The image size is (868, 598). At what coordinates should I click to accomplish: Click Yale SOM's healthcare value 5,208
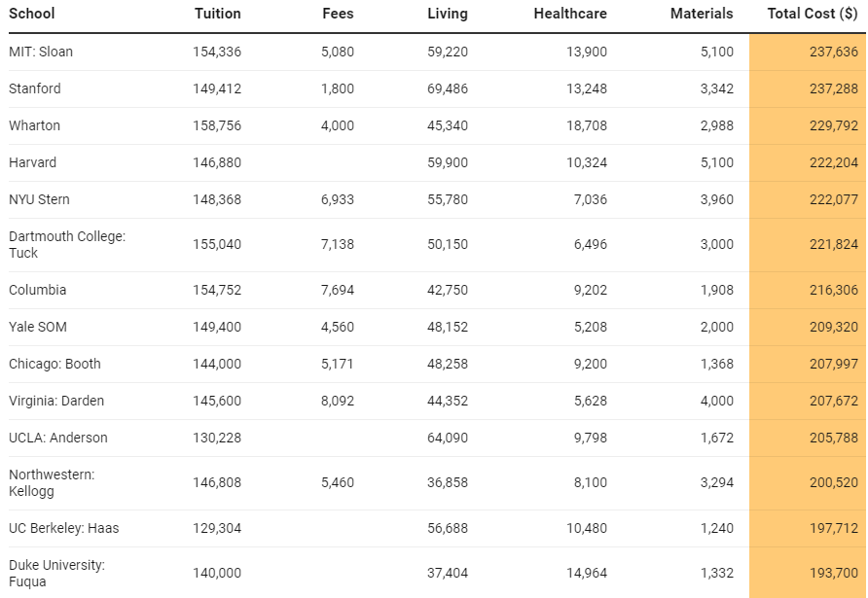587,327
